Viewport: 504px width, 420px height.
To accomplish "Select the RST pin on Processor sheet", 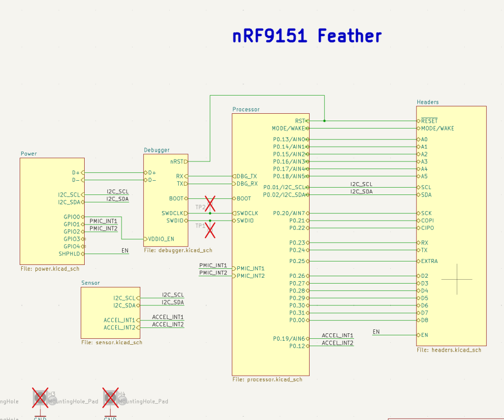I will (x=302, y=121).
